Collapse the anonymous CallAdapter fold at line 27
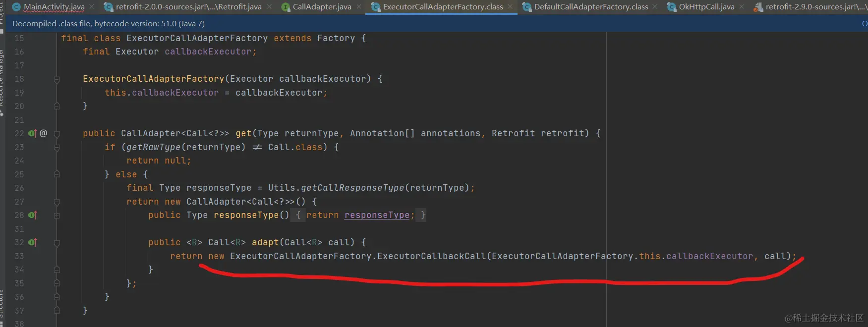 [x=57, y=202]
